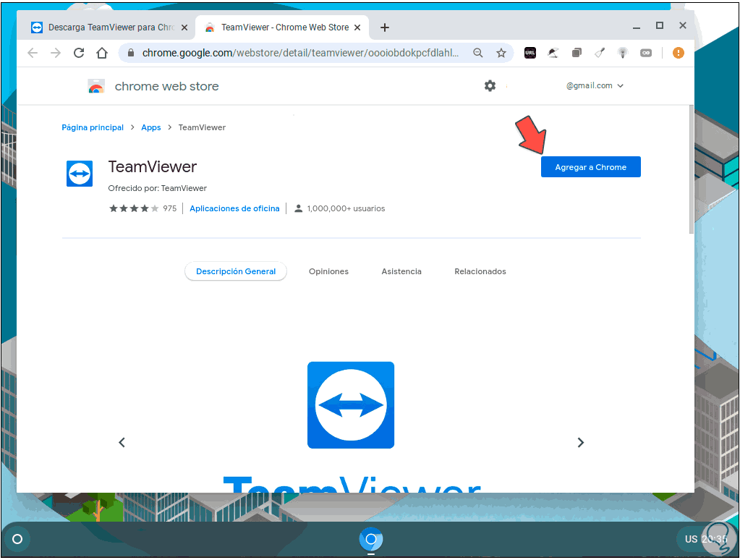Viewport: 740px width, 560px height.
Task: Click the TeamViewer breadcrumb text
Action: [x=202, y=127]
